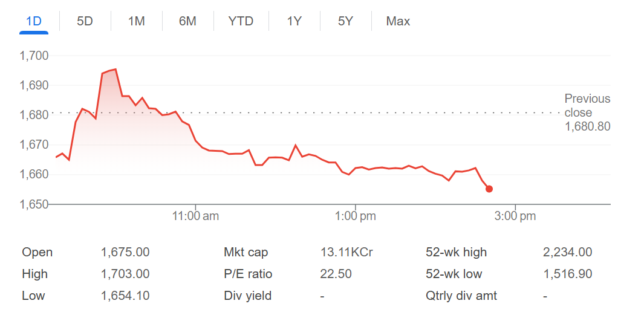Click the 11:00 am axis label
Screen dimensions: 644x318
pos(195,216)
